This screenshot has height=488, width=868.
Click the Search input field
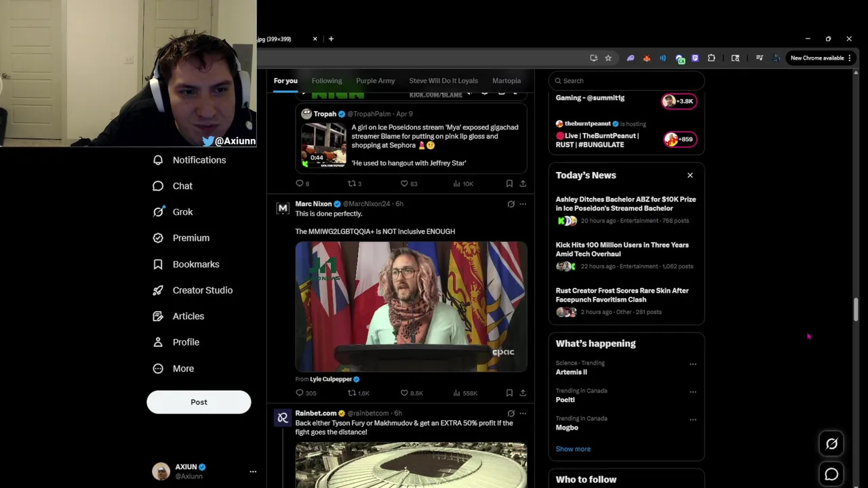(626, 81)
